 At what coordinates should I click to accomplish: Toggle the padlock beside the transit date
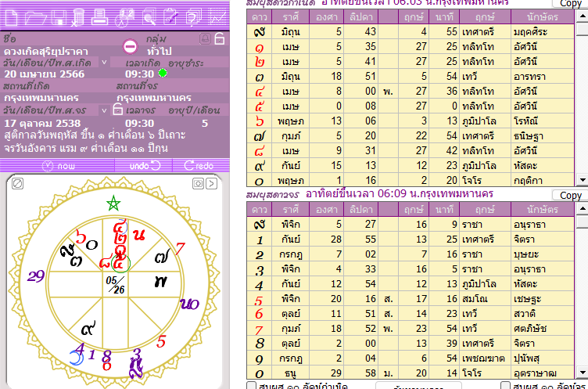pos(117,110)
